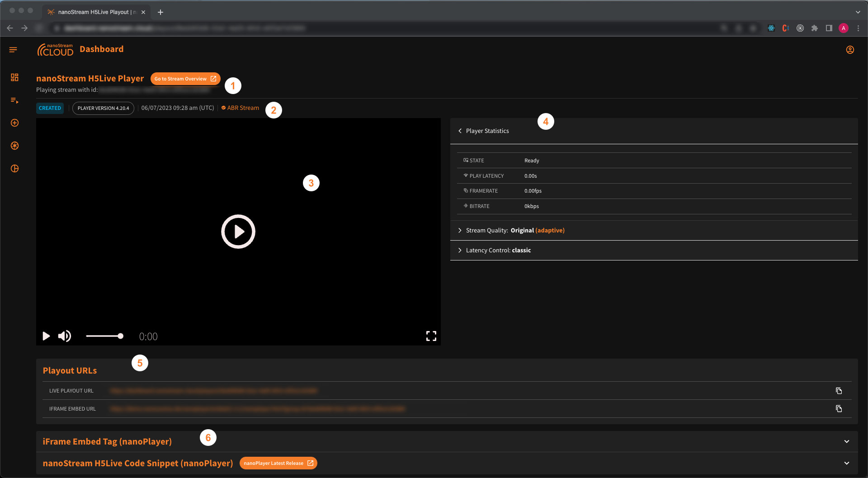
Task: Click the 0:00 playback time display
Action: click(x=148, y=336)
